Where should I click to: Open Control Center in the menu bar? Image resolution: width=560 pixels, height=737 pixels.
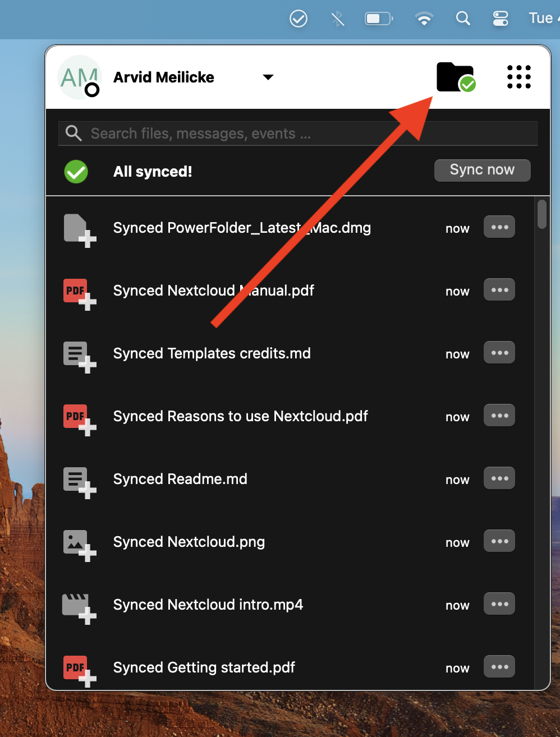501,19
